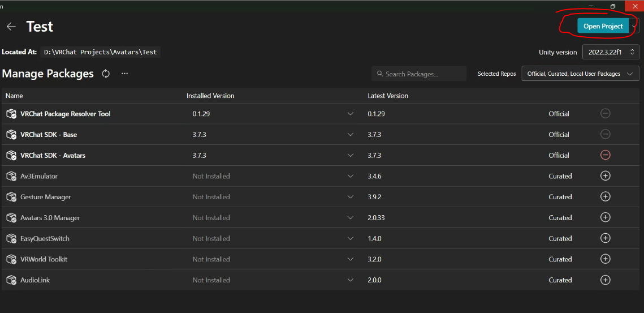Select the VRWorld Toolkit name
The image size is (644, 313).
[44, 259]
